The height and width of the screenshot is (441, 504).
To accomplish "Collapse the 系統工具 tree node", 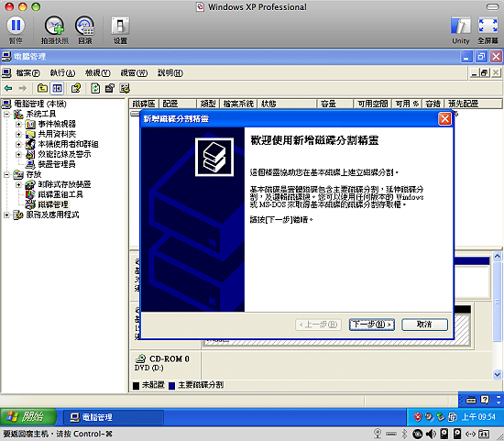I will click(x=6, y=114).
